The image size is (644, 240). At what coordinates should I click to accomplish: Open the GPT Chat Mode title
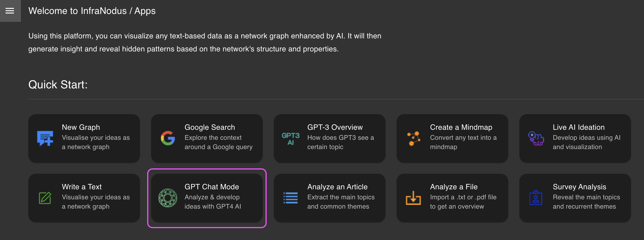coord(212,187)
